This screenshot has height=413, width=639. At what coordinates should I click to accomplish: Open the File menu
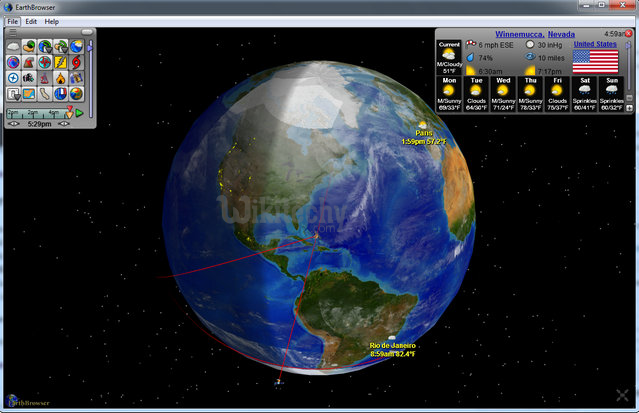coord(13,20)
